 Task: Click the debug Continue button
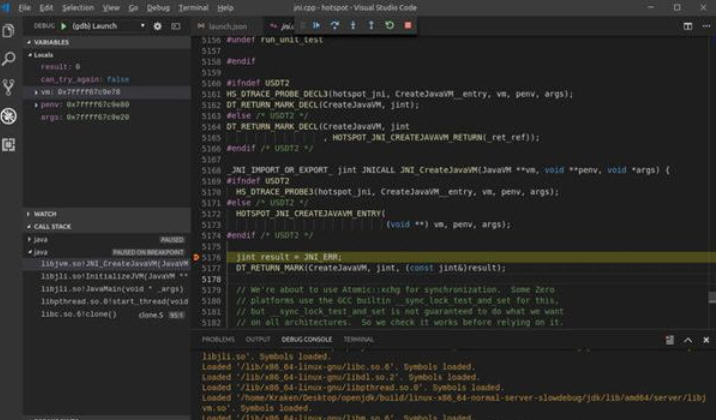point(317,25)
